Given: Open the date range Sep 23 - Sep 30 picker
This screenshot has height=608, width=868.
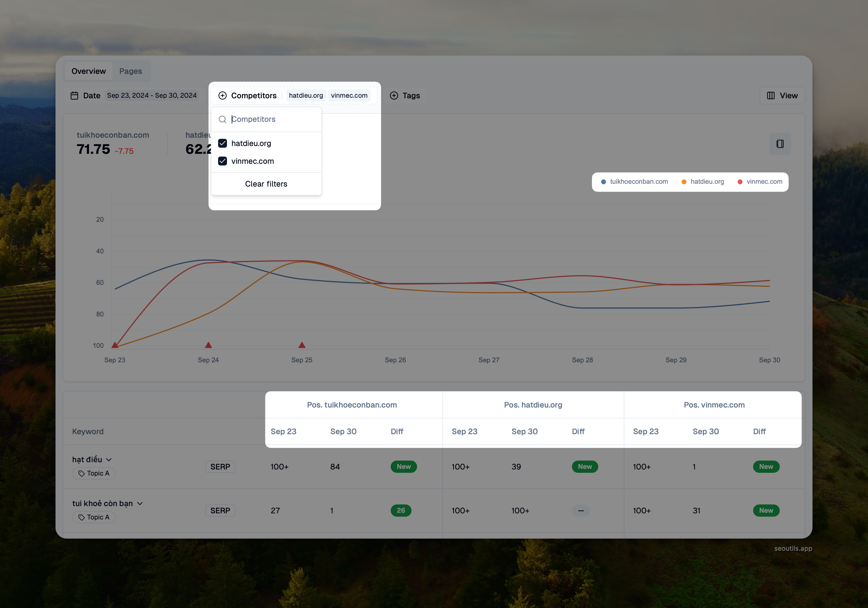Looking at the screenshot, I should tap(152, 95).
